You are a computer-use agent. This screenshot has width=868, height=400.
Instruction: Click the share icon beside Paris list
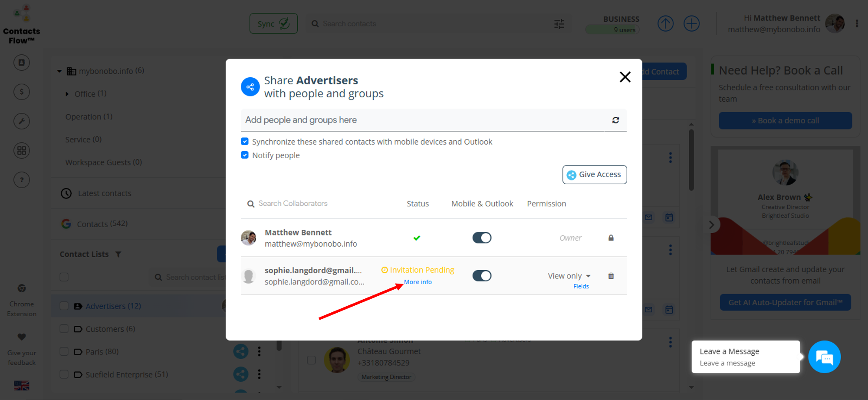241,351
